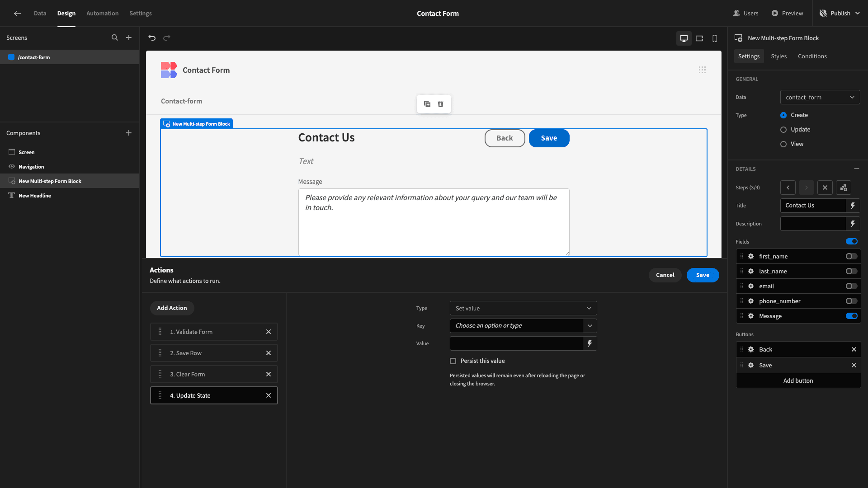This screenshot has height=488, width=868.
Task: Toggle the Message field on
Action: tap(852, 316)
